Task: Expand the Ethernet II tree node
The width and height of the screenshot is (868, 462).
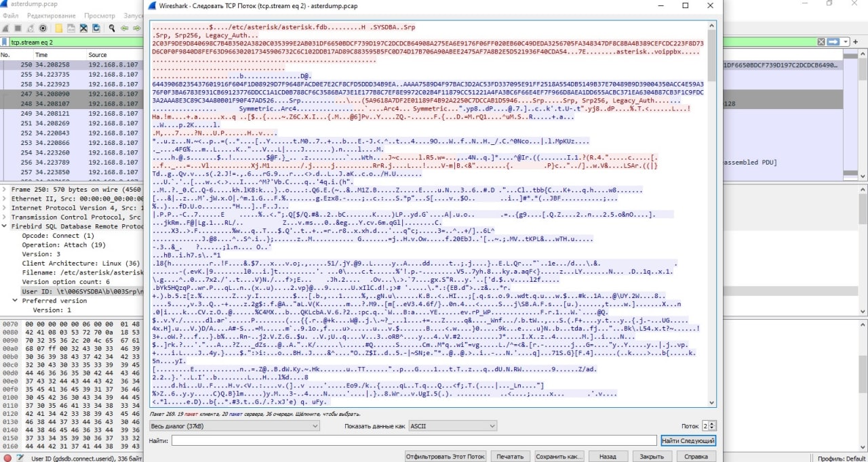Action: pos(5,199)
